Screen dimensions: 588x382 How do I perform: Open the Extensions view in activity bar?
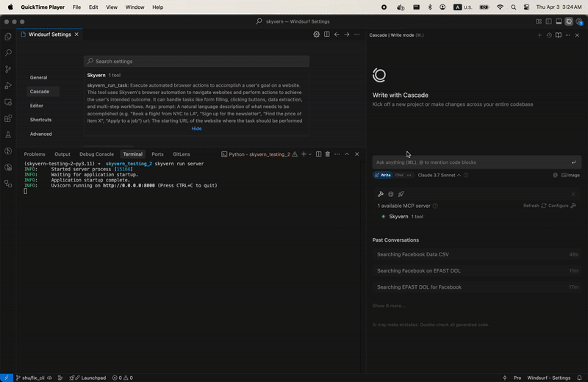pyautogui.click(x=8, y=118)
